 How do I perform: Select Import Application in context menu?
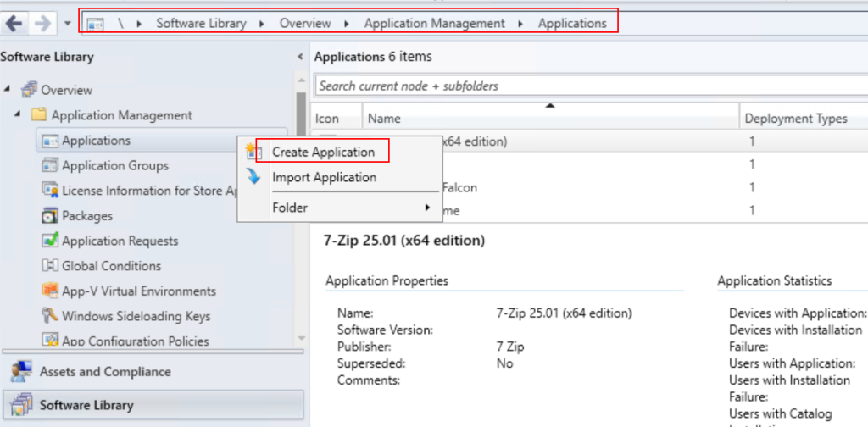(x=324, y=178)
